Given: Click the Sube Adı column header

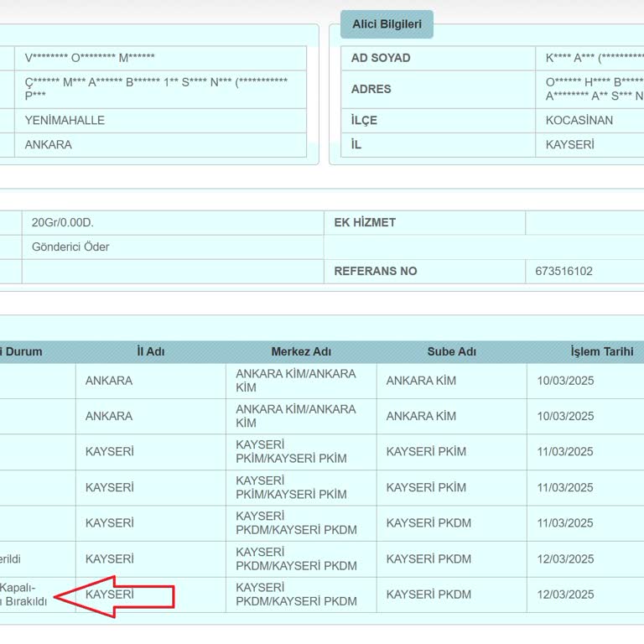Looking at the screenshot, I should (x=451, y=351).
